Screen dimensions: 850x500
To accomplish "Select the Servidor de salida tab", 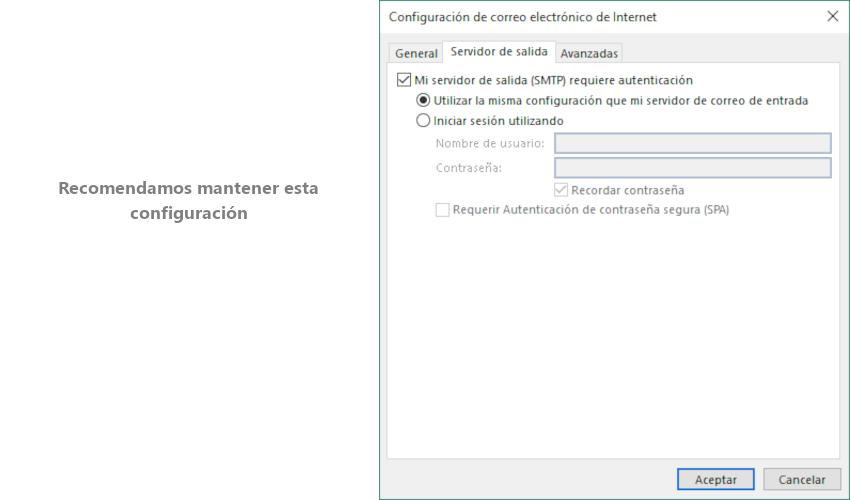I will [498, 51].
